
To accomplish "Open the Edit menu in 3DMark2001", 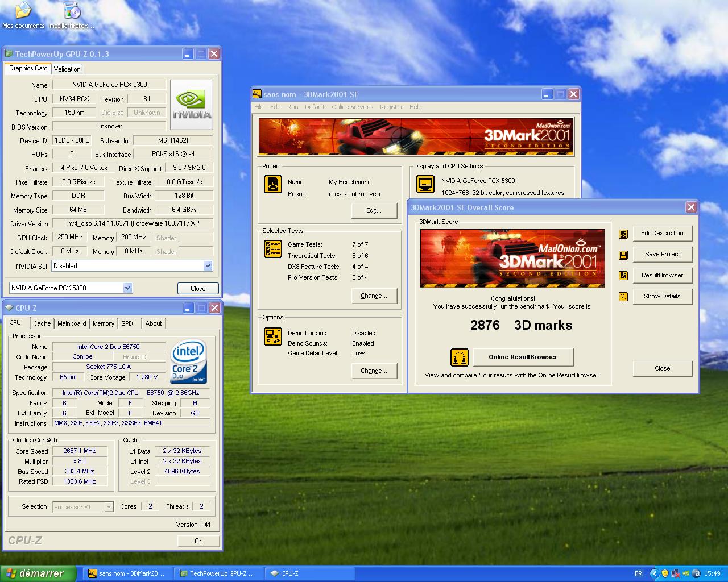I will (x=275, y=107).
